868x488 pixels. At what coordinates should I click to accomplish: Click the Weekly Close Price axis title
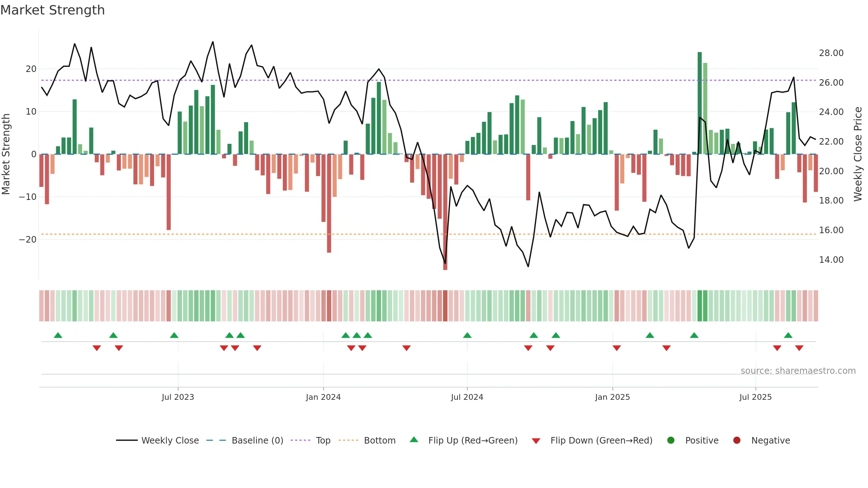pyautogui.click(x=858, y=154)
